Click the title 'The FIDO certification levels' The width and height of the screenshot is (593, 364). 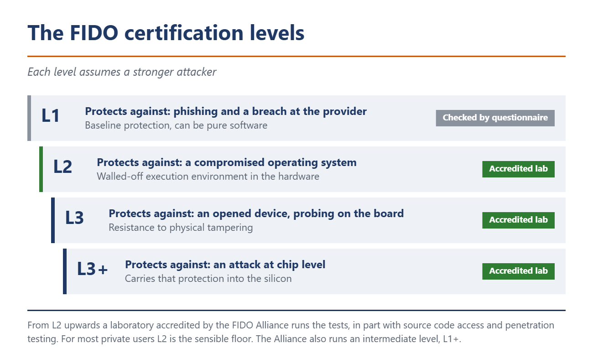click(x=166, y=33)
